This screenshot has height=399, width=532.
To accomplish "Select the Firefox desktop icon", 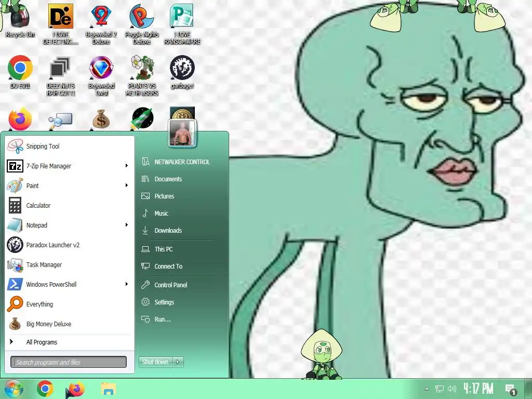I will (20, 119).
